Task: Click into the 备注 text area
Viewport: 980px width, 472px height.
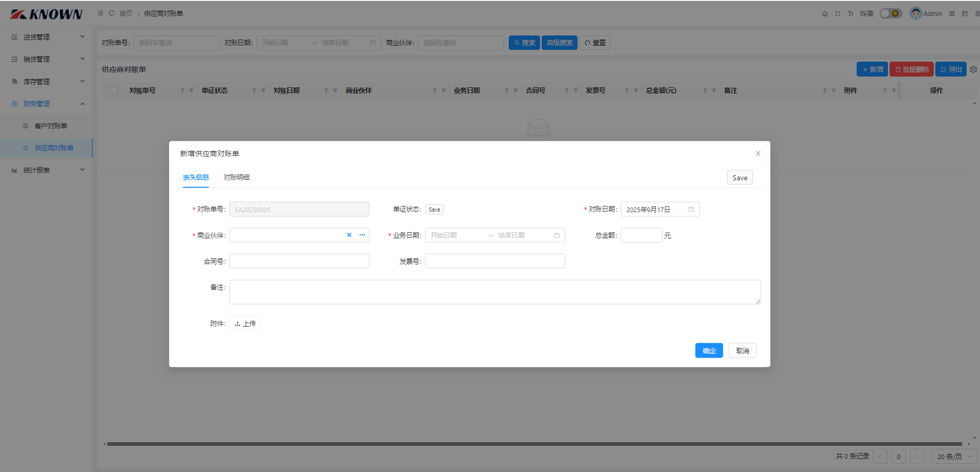Action: point(494,292)
